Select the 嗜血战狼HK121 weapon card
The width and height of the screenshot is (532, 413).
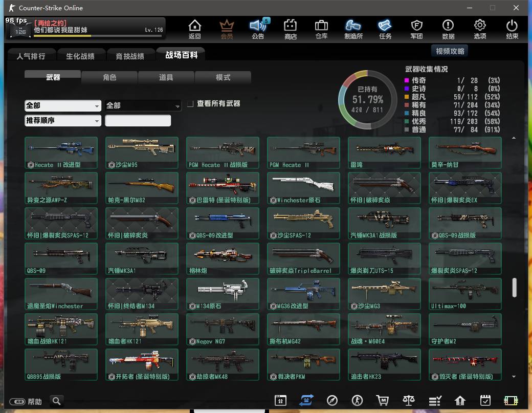[x=61, y=329]
